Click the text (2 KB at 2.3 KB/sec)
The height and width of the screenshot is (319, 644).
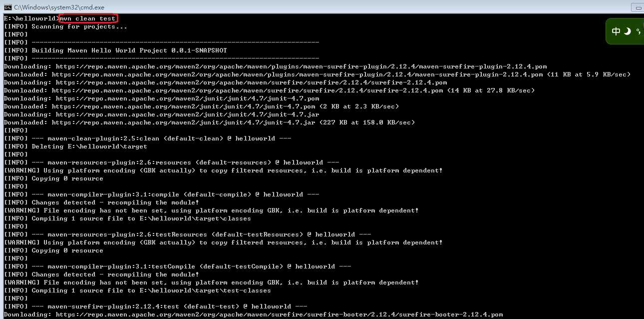pos(359,106)
